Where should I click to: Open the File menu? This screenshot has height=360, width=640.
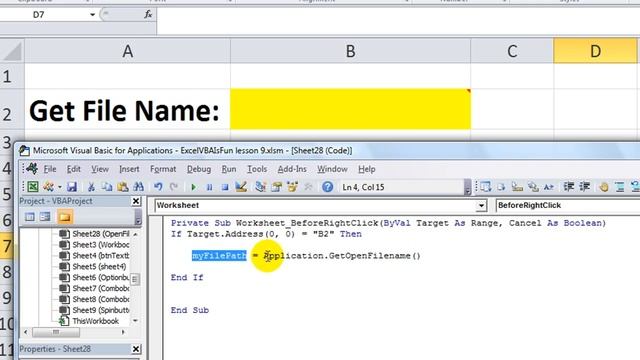pos(50,169)
